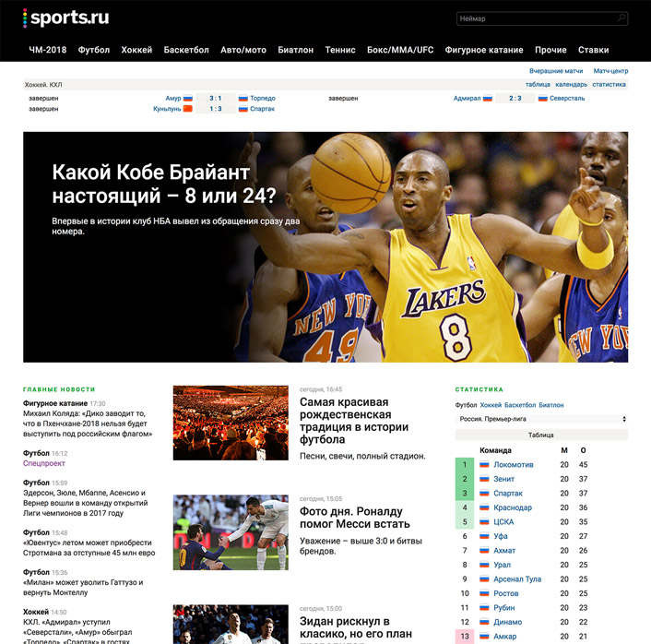Open the Футбол section in top navigation
651x644 pixels.
click(x=94, y=50)
